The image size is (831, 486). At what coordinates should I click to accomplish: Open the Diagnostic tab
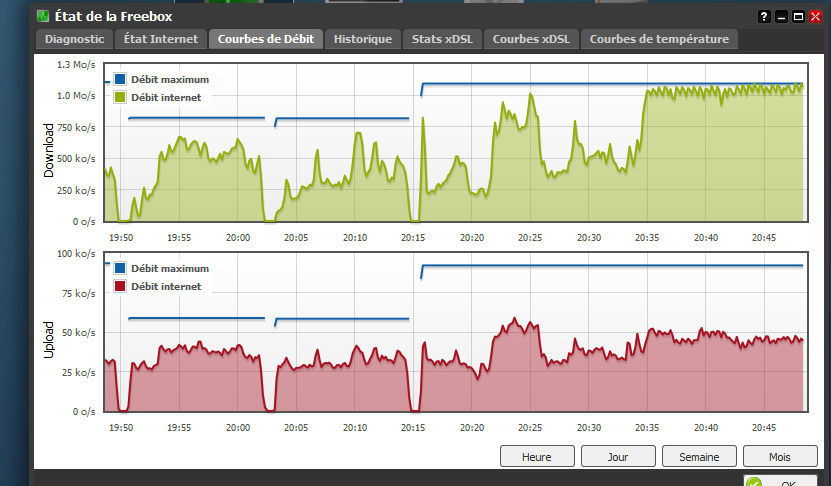tap(74, 39)
